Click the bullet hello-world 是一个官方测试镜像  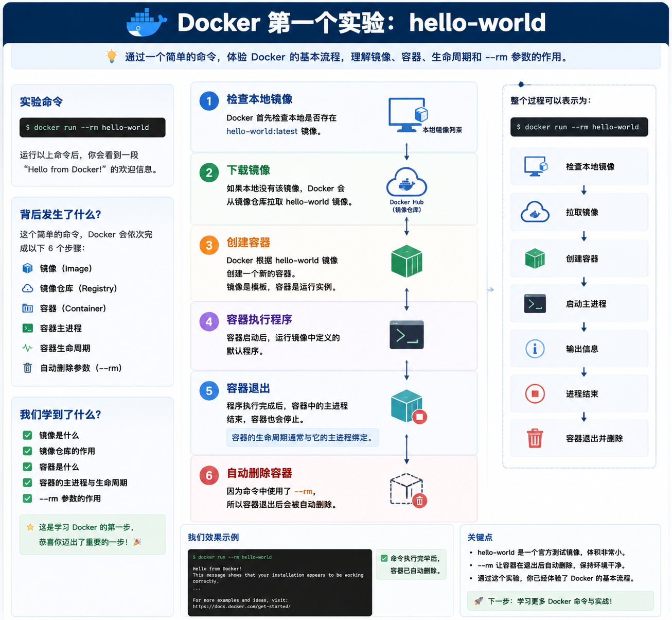tap(552, 553)
